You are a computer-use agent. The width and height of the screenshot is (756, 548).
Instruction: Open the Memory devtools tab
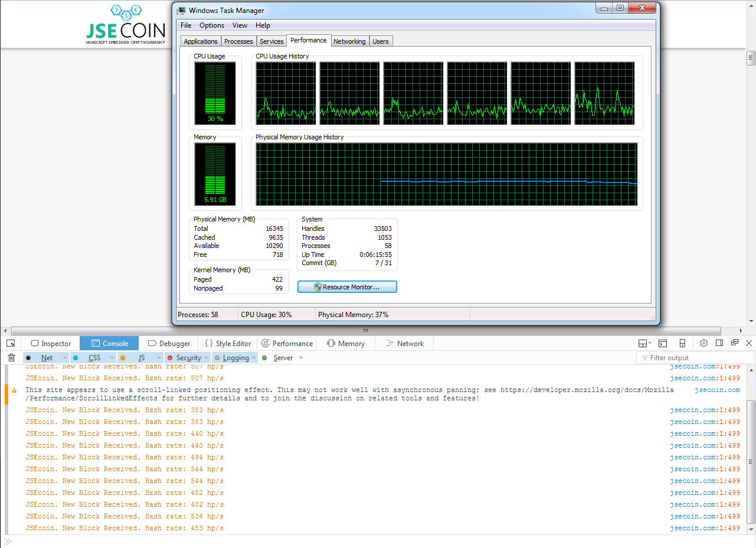(x=346, y=343)
